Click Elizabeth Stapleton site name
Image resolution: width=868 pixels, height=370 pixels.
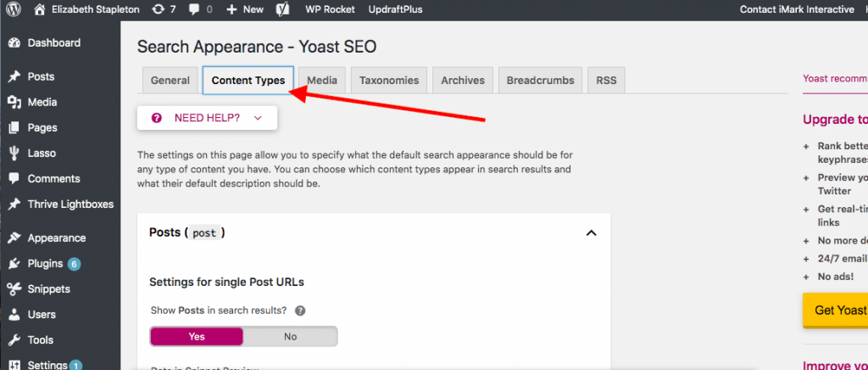pos(96,9)
